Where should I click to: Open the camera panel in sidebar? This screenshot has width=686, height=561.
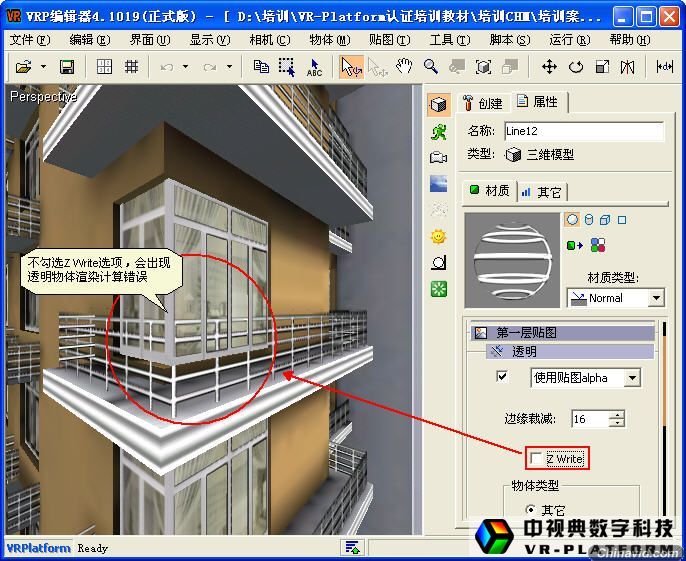click(x=438, y=157)
